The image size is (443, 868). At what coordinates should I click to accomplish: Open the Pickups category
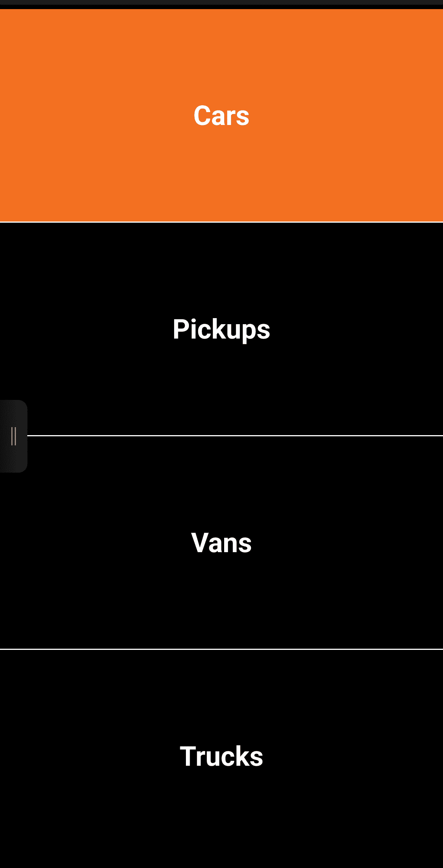[x=221, y=329]
